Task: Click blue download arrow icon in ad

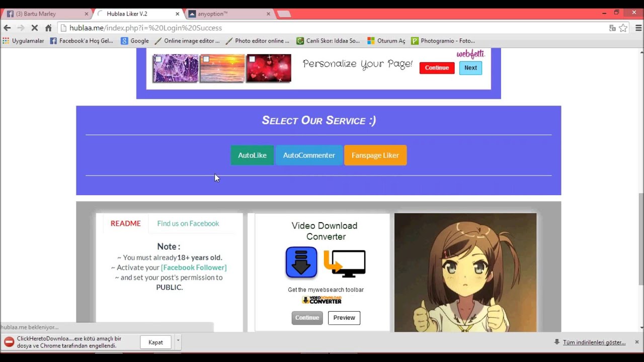Action: click(x=301, y=262)
